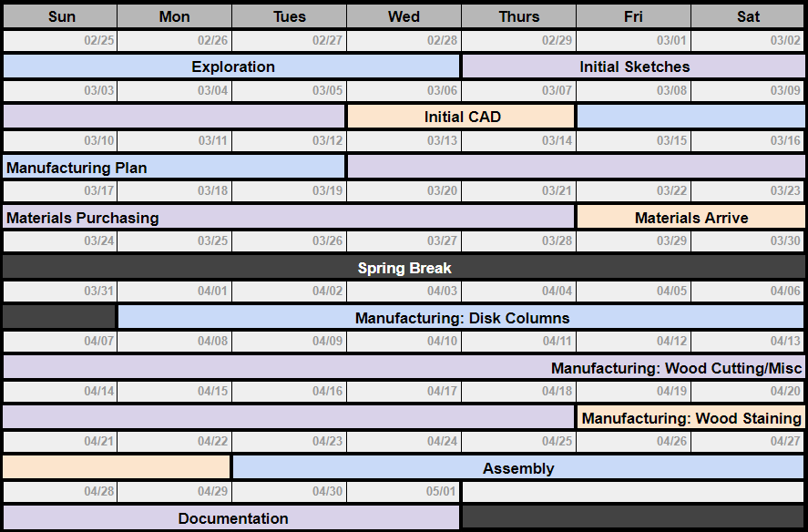
Task: Select the 03/13 date cell
Action: pos(404,141)
